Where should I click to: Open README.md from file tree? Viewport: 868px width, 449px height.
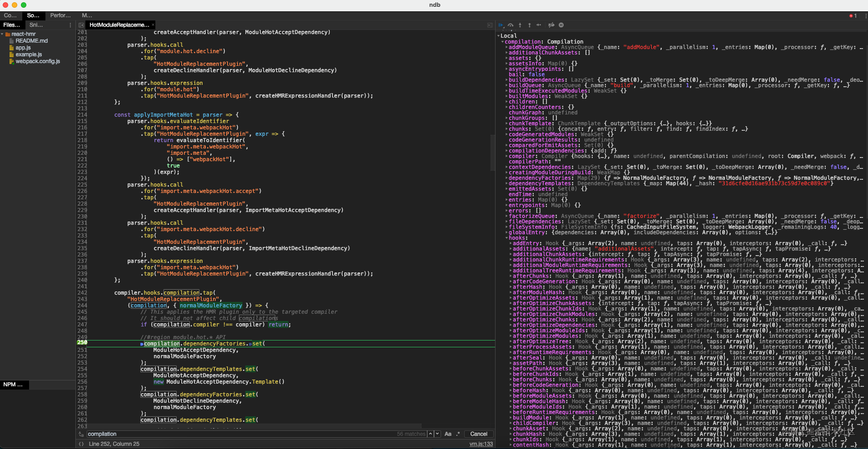point(32,41)
